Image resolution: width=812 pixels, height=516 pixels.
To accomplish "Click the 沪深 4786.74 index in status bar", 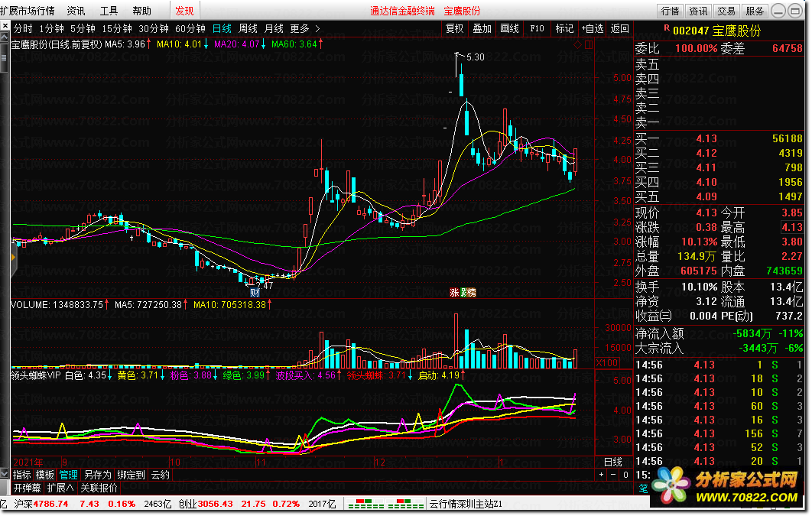I will point(41,504).
